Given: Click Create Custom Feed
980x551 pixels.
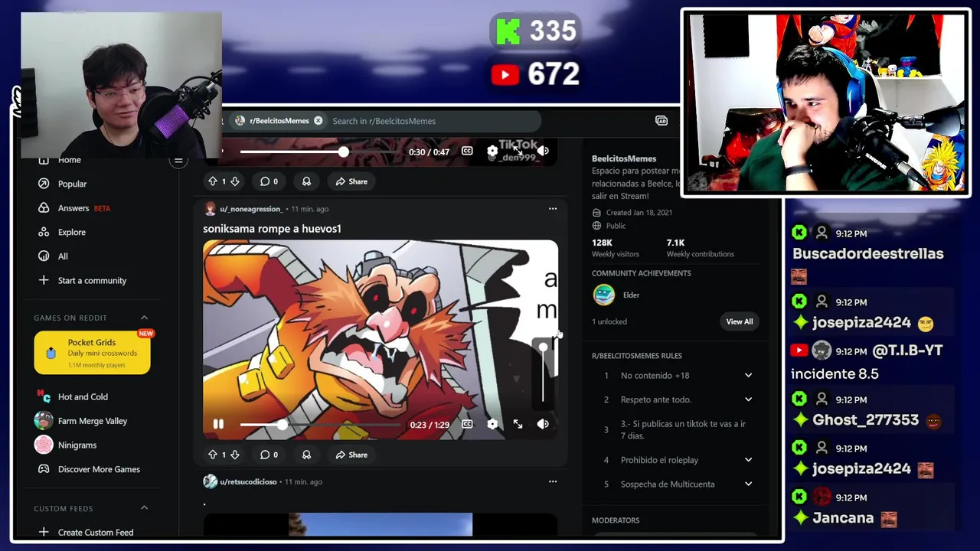Looking at the screenshot, I should [x=96, y=533].
